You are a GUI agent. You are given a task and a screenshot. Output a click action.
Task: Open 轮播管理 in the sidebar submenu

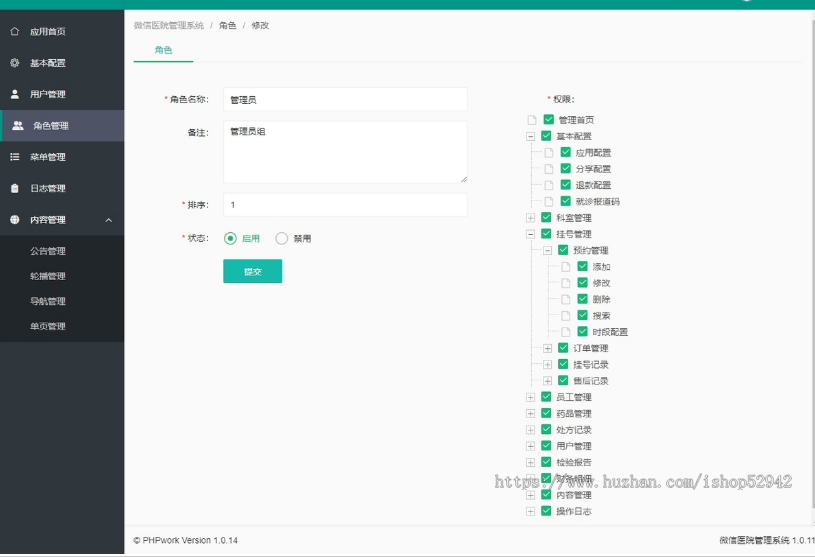click(48, 276)
